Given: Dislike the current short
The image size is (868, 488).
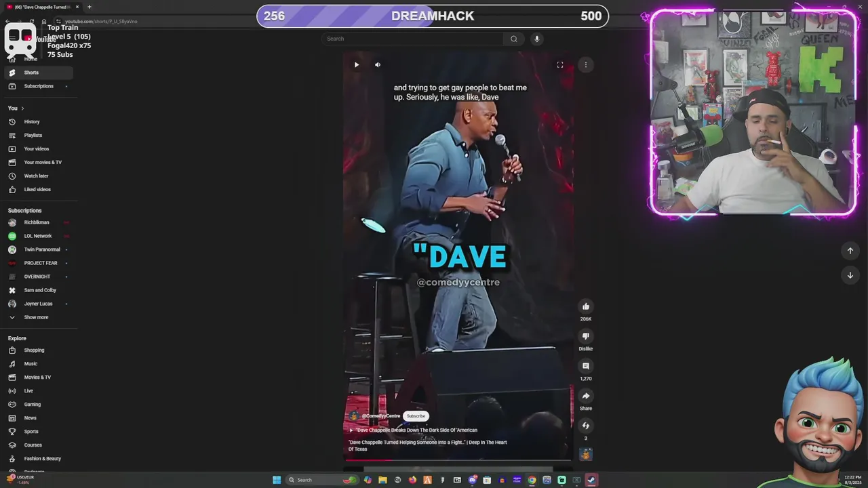Looking at the screenshot, I should [x=586, y=336].
